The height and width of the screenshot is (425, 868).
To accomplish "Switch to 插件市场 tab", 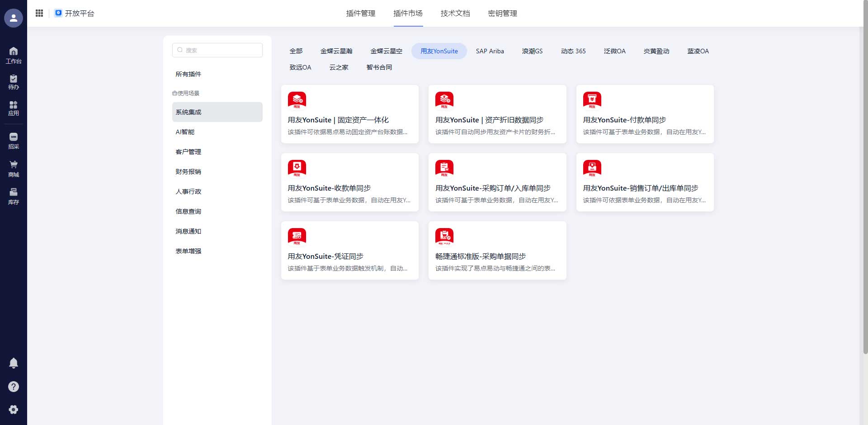I will 408,14.
